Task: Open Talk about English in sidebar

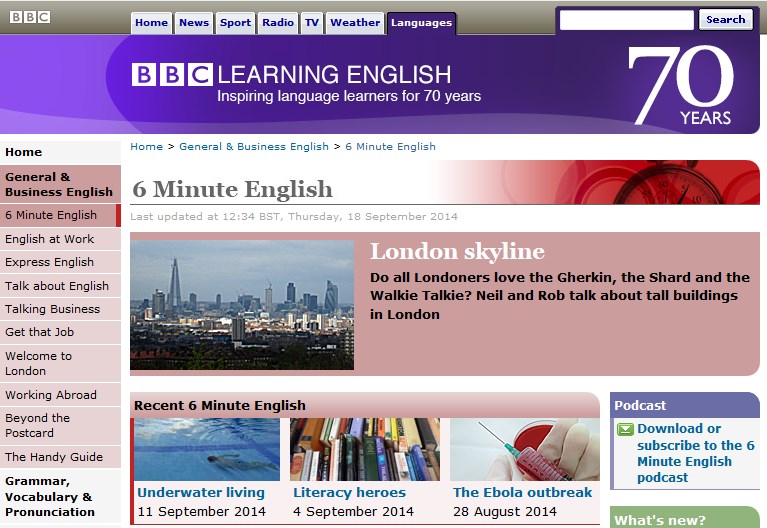Action: pyautogui.click(x=60, y=286)
